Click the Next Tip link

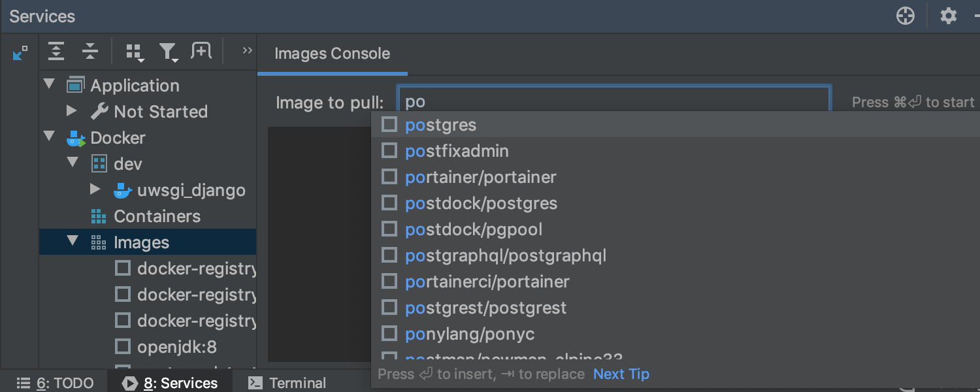click(x=621, y=374)
